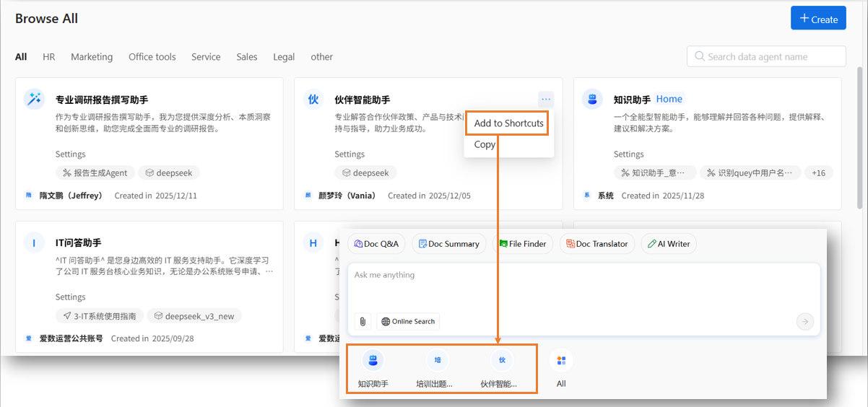Switch to the Marketing tab

point(92,57)
